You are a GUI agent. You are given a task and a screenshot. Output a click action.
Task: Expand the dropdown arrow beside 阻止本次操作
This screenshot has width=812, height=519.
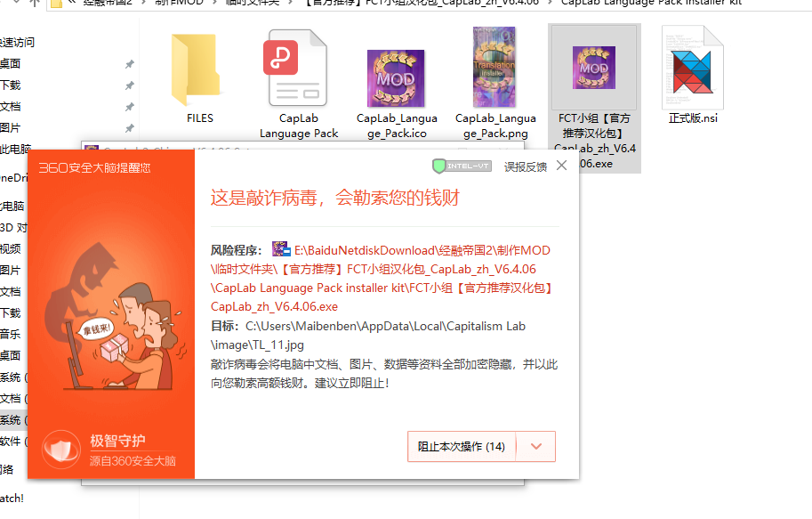click(x=536, y=446)
